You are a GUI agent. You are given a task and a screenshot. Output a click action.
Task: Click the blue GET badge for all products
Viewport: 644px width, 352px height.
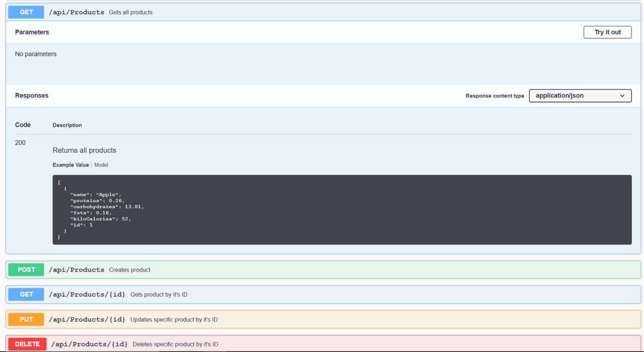tap(26, 12)
